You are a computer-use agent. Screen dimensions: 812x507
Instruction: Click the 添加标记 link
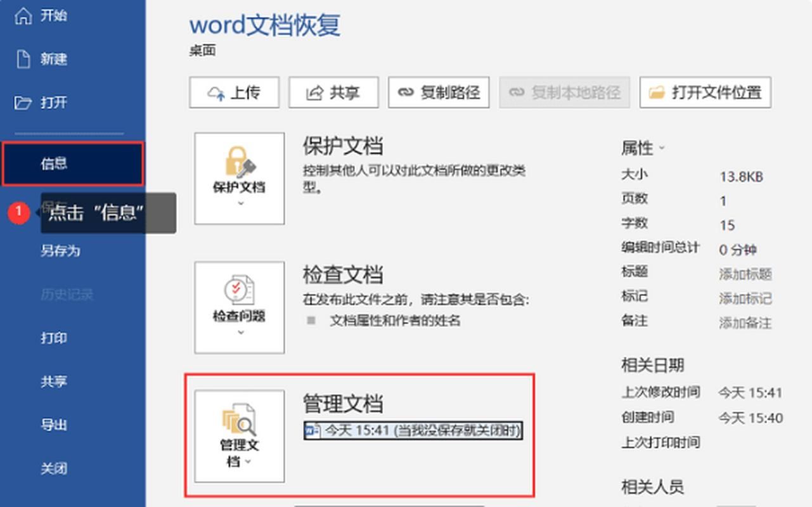[746, 297]
